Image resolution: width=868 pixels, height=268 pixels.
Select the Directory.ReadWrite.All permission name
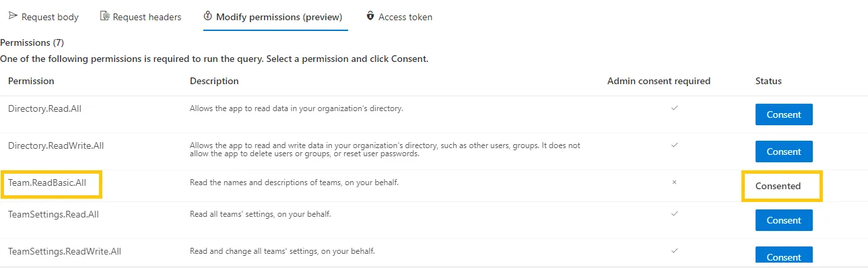pos(56,145)
